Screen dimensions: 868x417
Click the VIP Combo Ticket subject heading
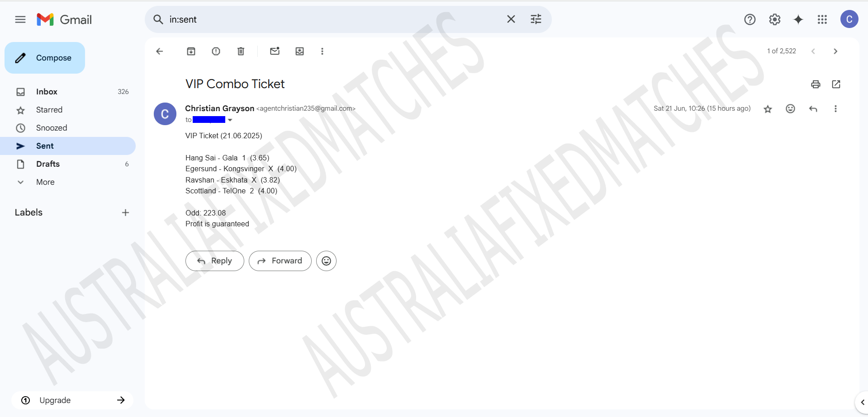235,84
